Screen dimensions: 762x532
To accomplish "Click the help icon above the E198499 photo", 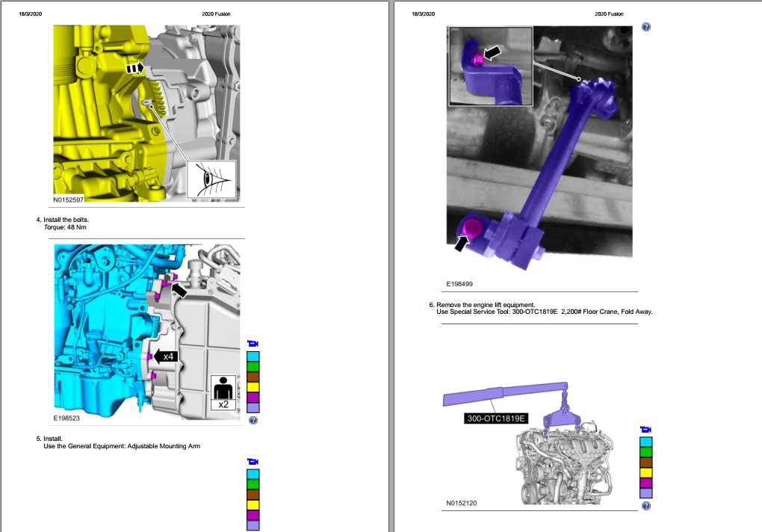I will 646,27.
